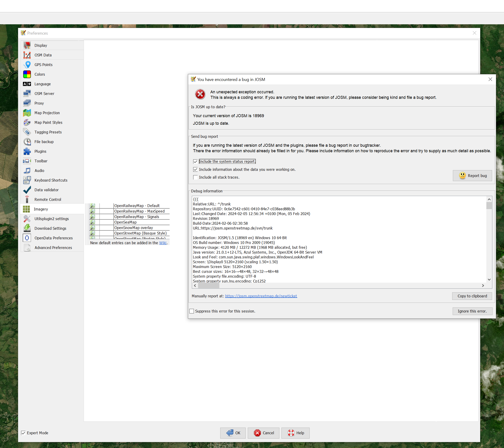Viewport: 504px width, 448px height.
Task: Select the GPS Points marker icon
Action: click(x=28, y=65)
